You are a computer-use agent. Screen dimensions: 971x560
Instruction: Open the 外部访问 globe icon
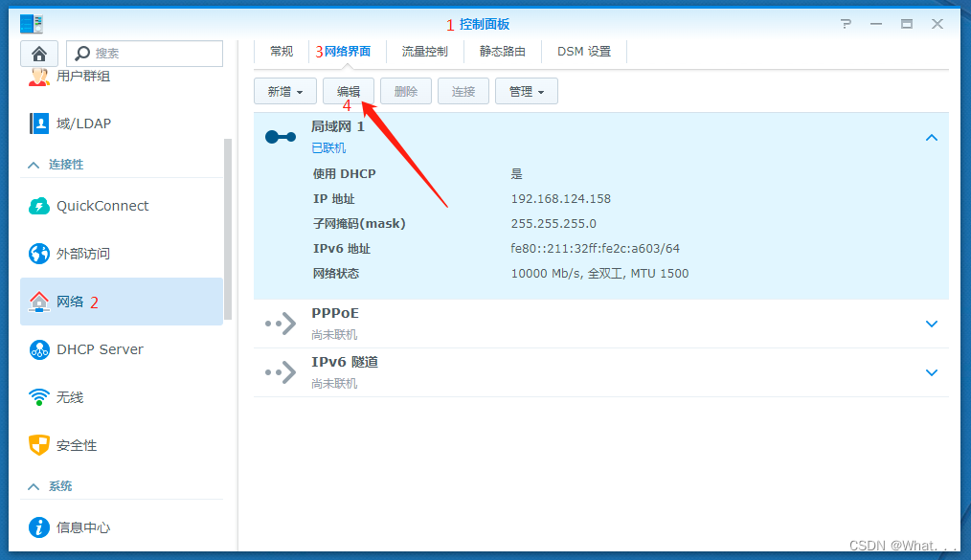[39, 254]
